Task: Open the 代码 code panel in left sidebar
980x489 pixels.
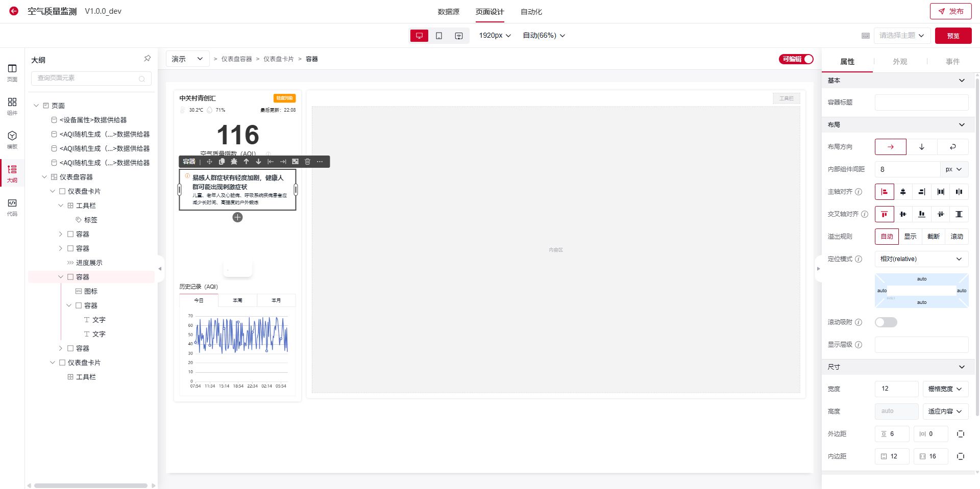Action: (12, 207)
